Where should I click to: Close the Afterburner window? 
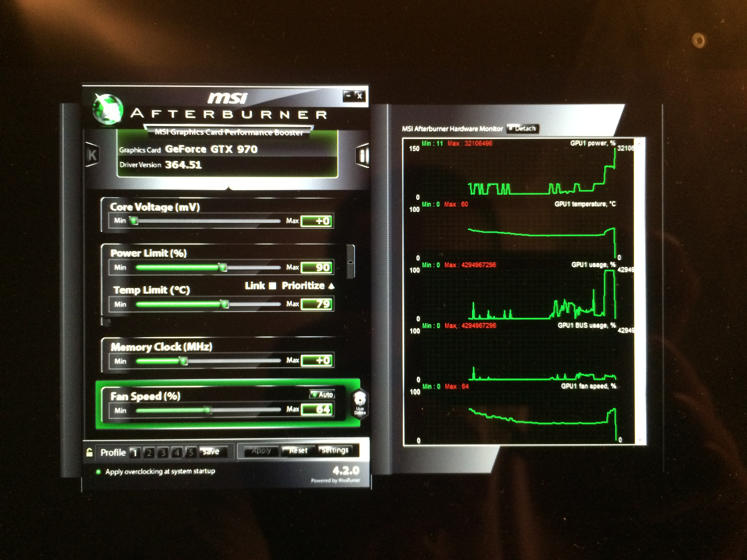click(x=360, y=96)
